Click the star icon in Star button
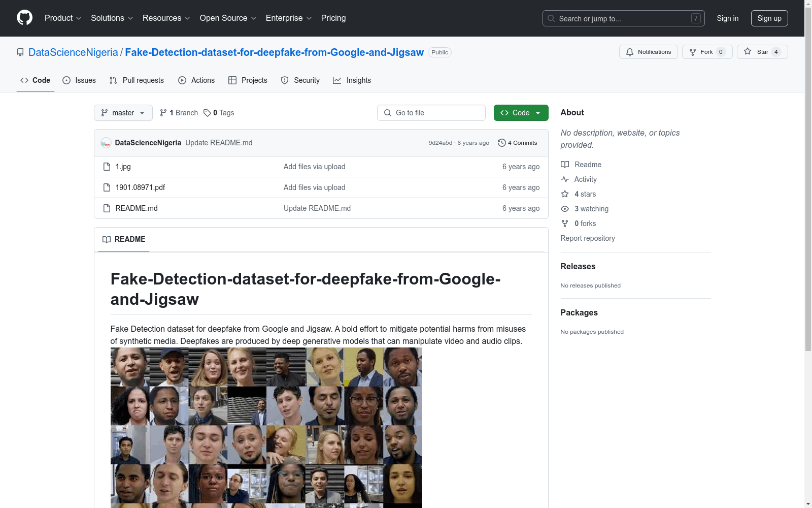Screen dimensions: 812x508 (x=748, y=51)
